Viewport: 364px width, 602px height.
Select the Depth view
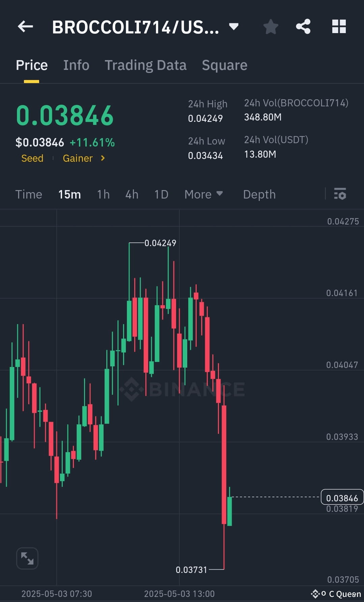click(x=259, y=194)
